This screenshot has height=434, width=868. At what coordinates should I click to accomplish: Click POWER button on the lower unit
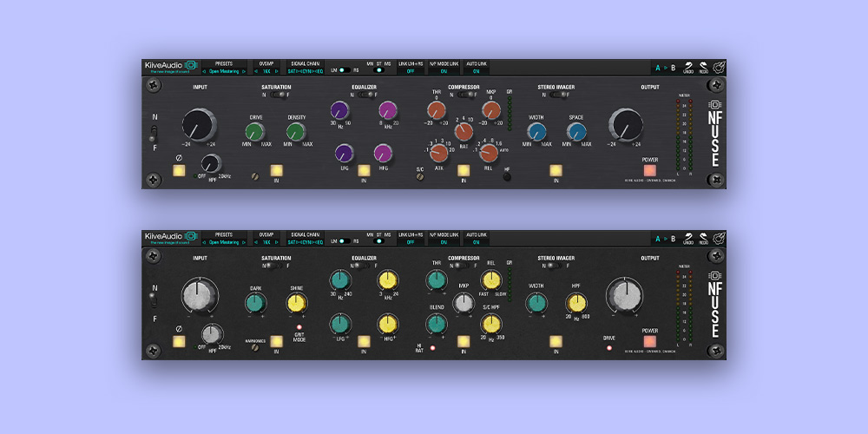coord(650,341)
